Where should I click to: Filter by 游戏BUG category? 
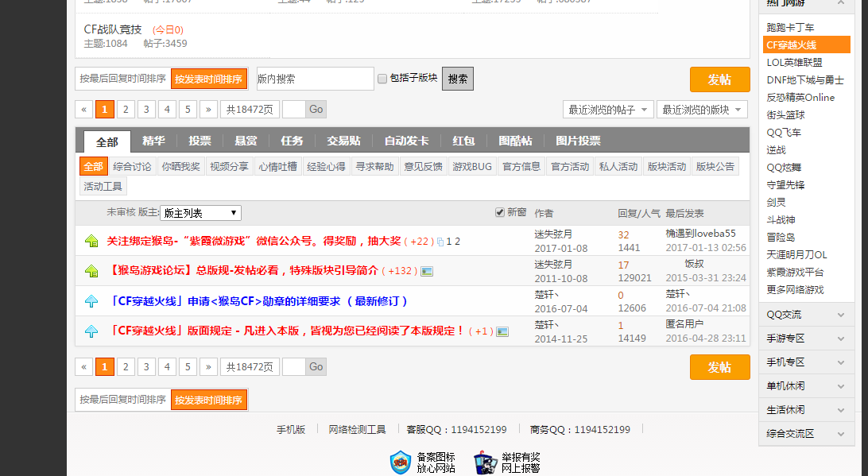click(x=472, y=166)
